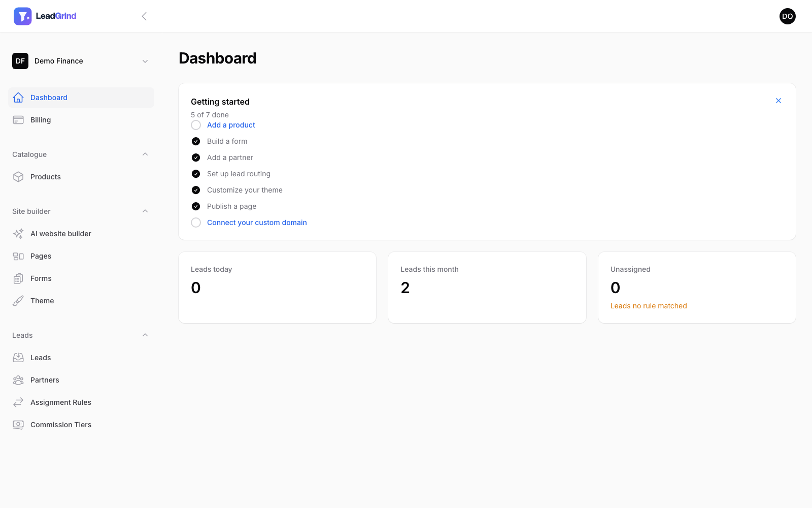Image resolution: width=812 pixels, height=508 pixels.
Task: Click the Build a form step text
Action: (227, 141)
